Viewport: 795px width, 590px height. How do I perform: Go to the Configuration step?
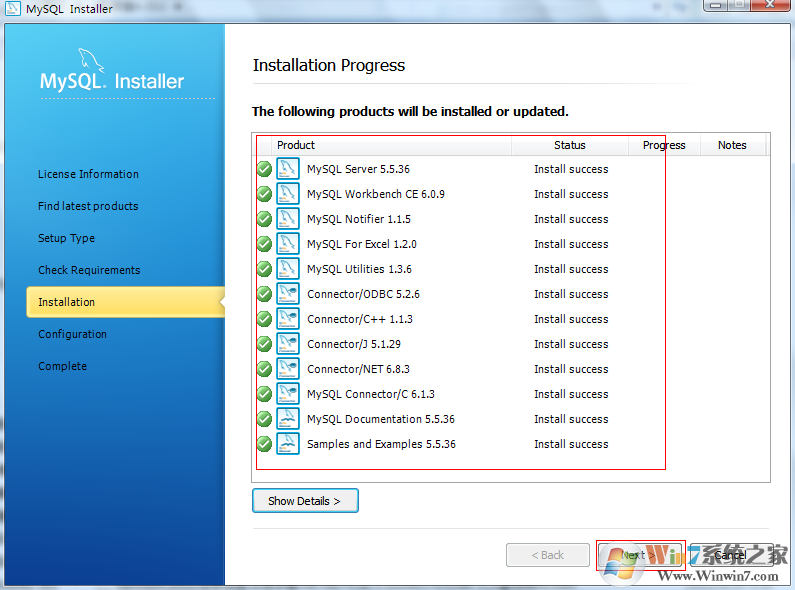(73, 334)
